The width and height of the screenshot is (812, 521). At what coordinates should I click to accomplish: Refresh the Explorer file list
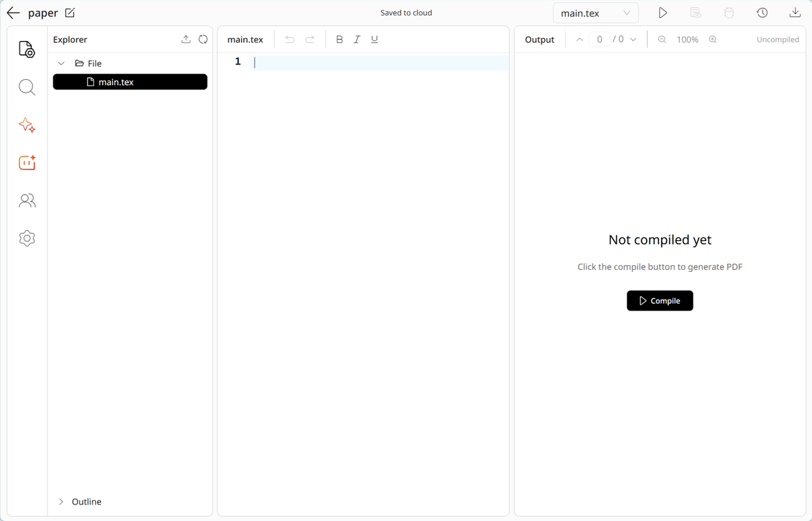(203, 39)
